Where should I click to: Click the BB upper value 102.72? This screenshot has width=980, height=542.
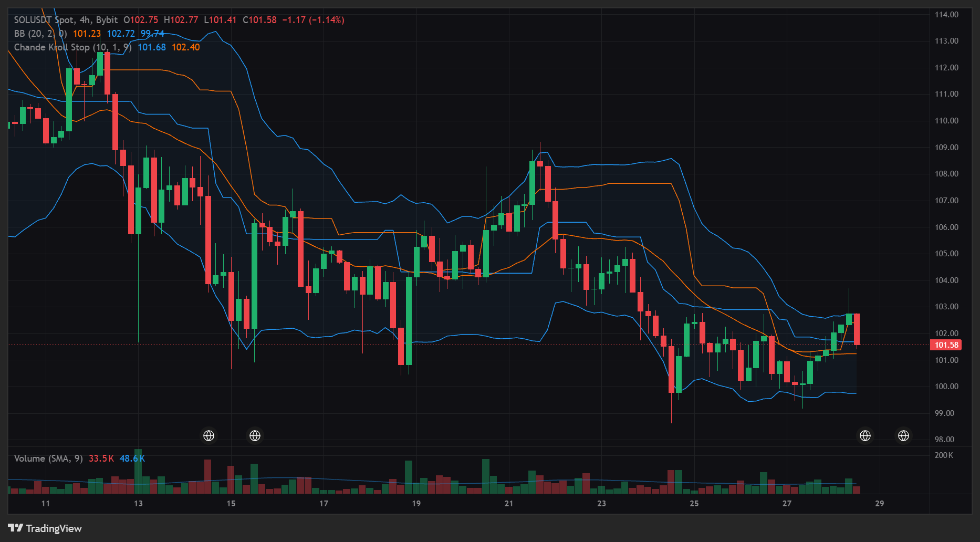click(x=121, y=34)
